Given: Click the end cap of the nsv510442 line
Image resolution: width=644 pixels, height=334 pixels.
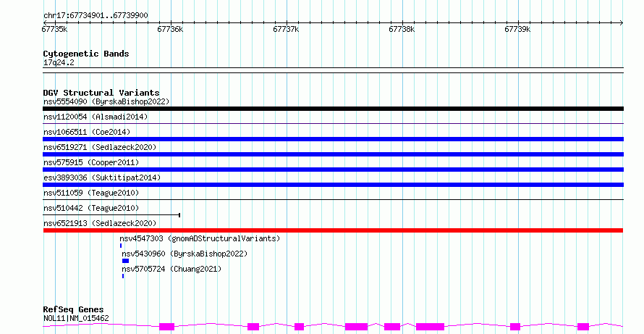Looking at the screenshot, I should pos(179,215).
